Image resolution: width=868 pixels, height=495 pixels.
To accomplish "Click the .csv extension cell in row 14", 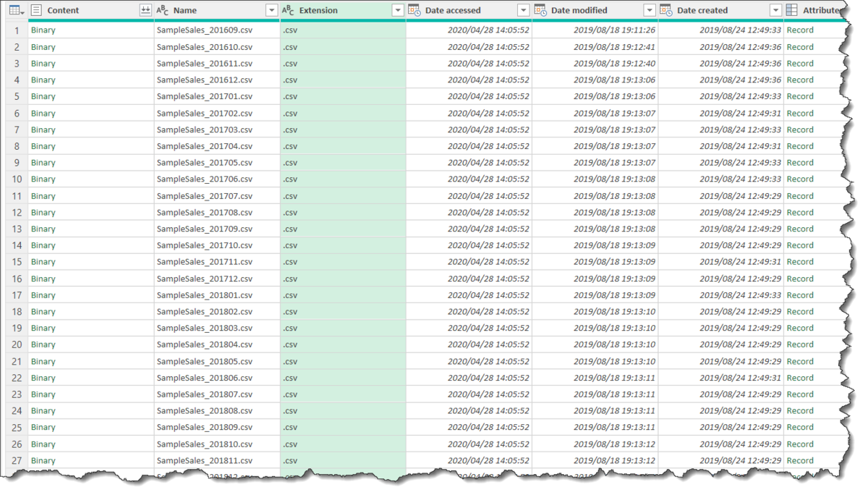I will tap(343, 245).
